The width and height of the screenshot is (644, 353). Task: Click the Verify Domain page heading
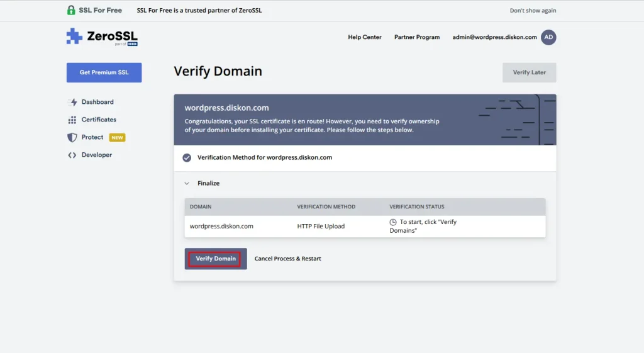pyautogui.click(x=218, y=71)
